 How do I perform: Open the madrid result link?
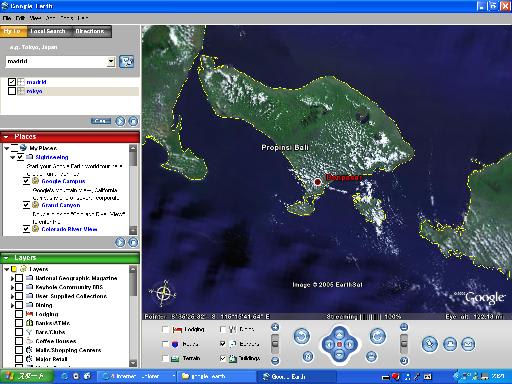click(36, 82)
